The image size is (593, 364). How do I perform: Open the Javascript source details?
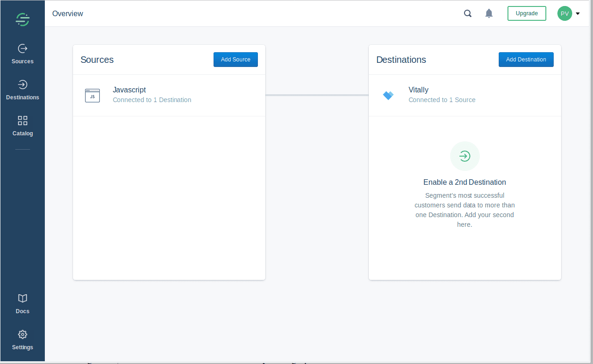click(129, 90)
